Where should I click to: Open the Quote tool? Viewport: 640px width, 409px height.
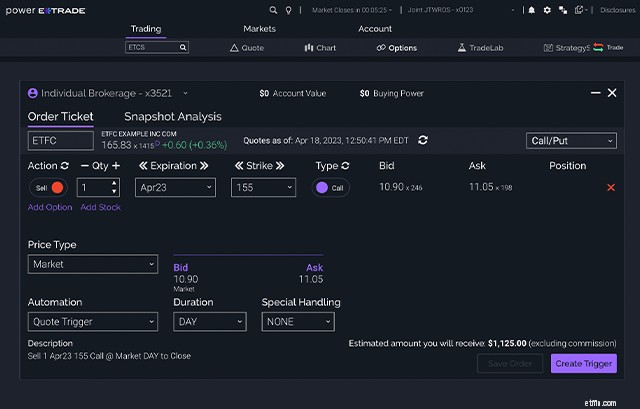(x=247, y=48)
